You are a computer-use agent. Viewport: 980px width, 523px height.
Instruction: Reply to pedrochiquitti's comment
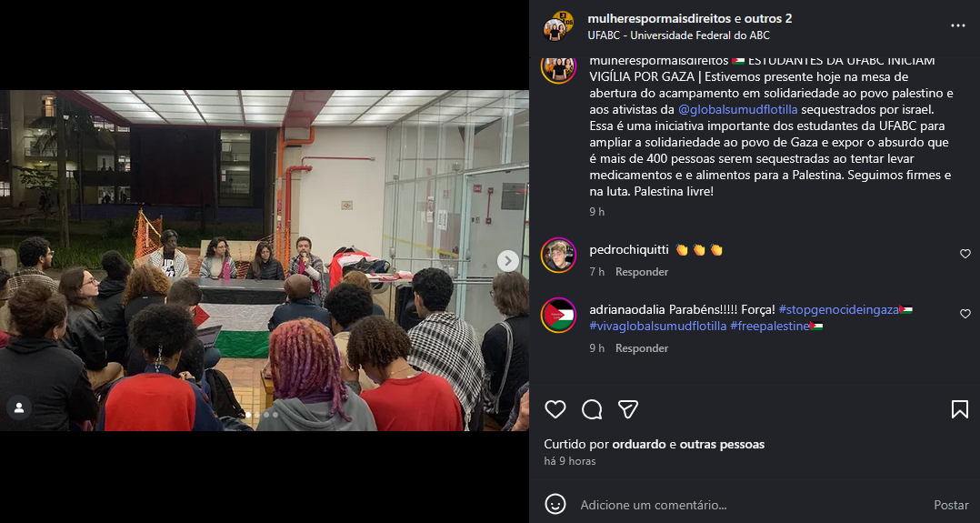coord(641,272)
